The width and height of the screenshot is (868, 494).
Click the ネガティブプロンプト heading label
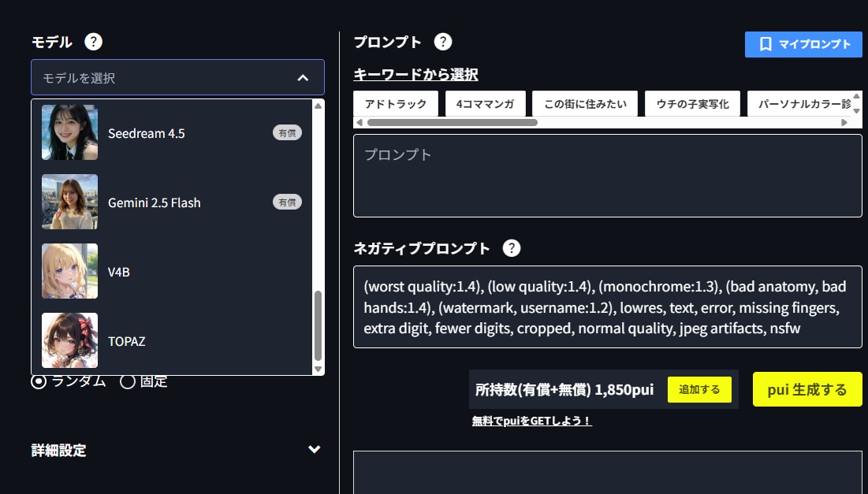point(422,248)
